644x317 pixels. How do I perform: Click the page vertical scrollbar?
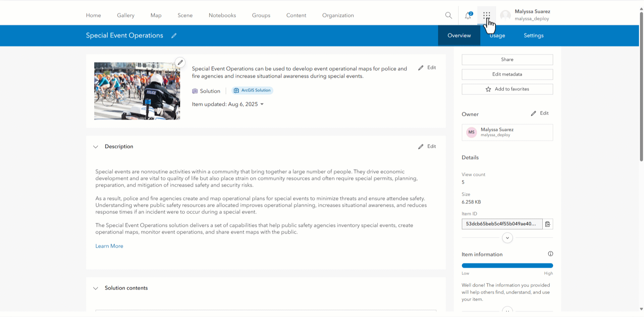tap(641, 87)
